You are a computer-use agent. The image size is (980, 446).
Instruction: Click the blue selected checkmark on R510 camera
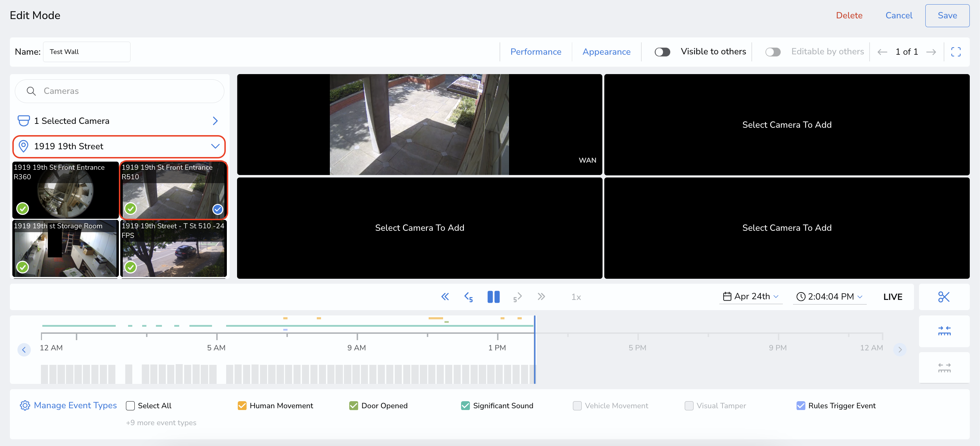[x=218, y=209]
